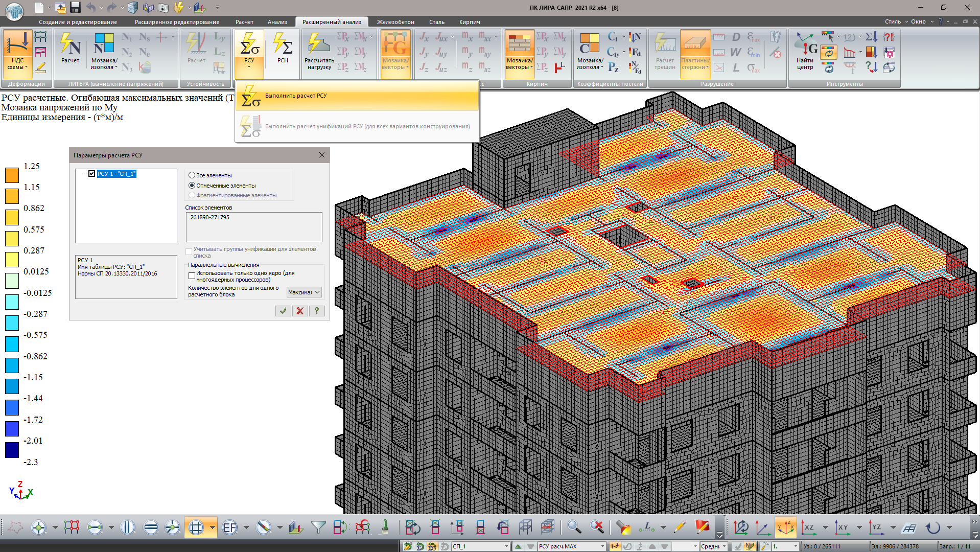Select Отмеченные элементы radio option

(192, 186)
